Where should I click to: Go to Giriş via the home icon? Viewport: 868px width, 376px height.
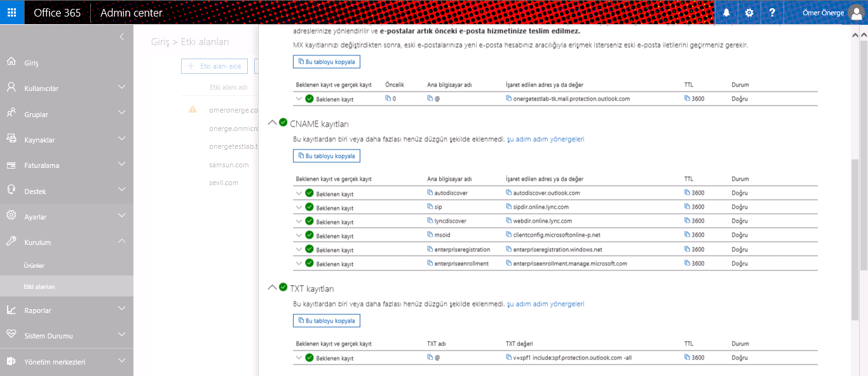11,62
